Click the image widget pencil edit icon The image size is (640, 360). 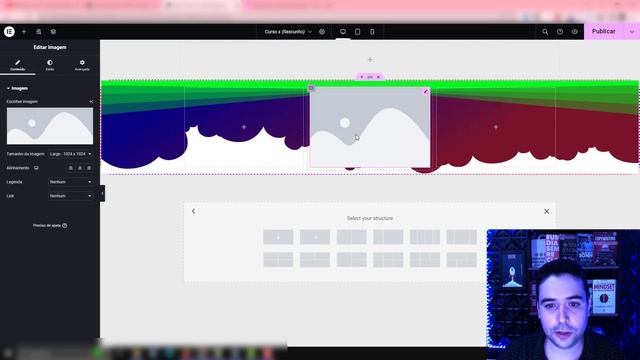tap(426, 91)
